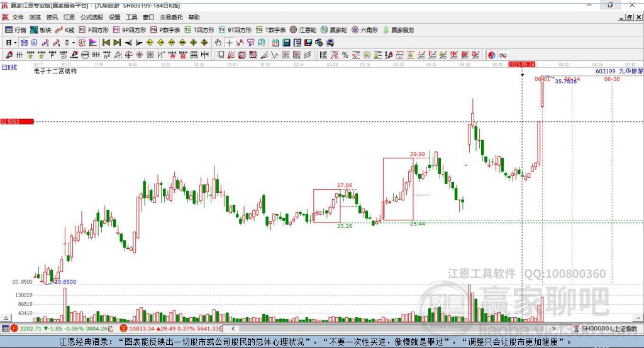Jump to the first bar of the chart
The width and height of the screenshot is (644, 348).
[106, 43]
